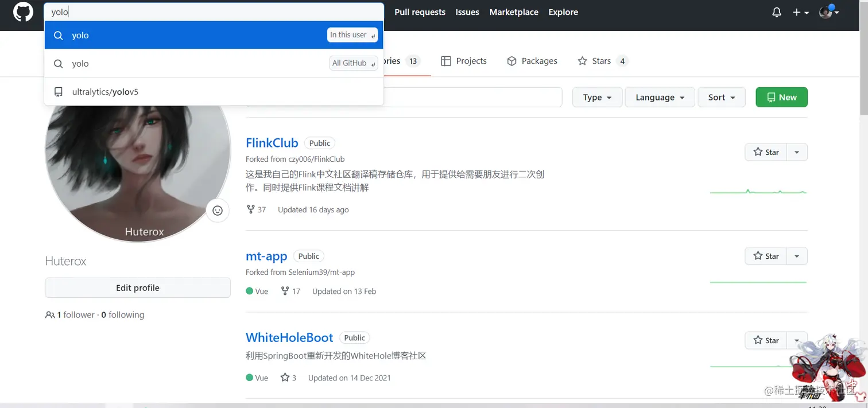Open the GitHub Octocat home logo
This screenshot has width=868, height=408.
(23, 12)
